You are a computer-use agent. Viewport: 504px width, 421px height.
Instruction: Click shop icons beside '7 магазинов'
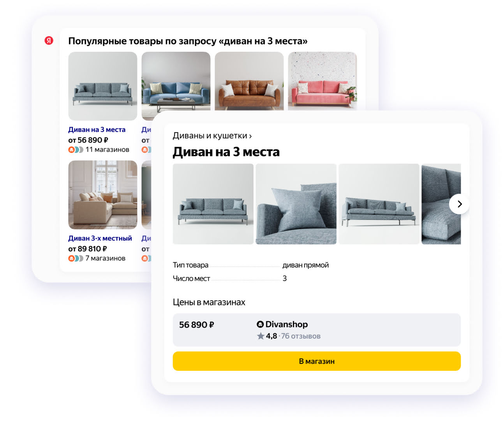[76, 258]
